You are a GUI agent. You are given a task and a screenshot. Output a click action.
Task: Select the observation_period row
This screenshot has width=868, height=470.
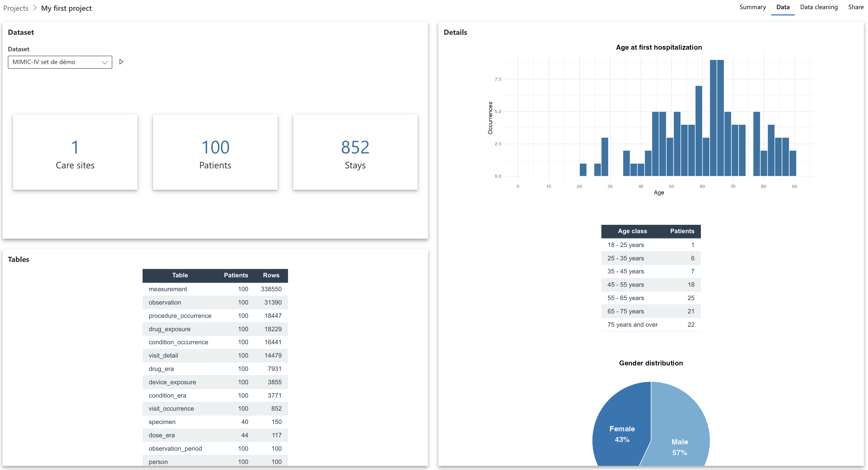[215, 448]
